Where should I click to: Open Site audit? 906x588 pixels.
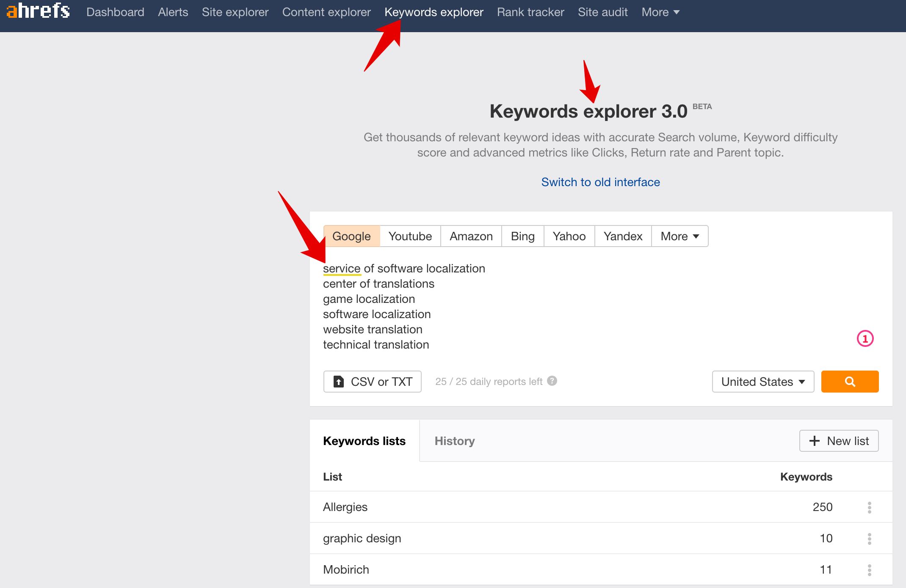(602, 12)
